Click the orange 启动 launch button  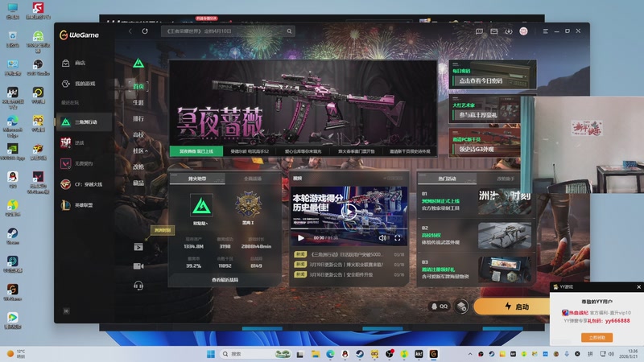(513, 306)
